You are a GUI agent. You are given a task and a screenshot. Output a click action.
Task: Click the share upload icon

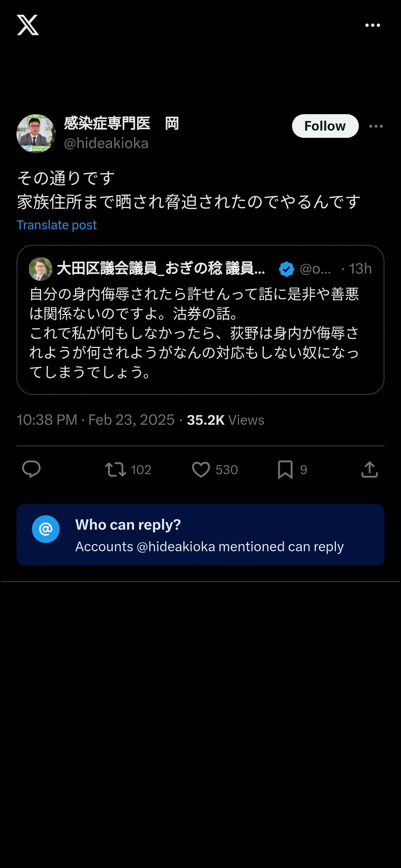point(369,469)
